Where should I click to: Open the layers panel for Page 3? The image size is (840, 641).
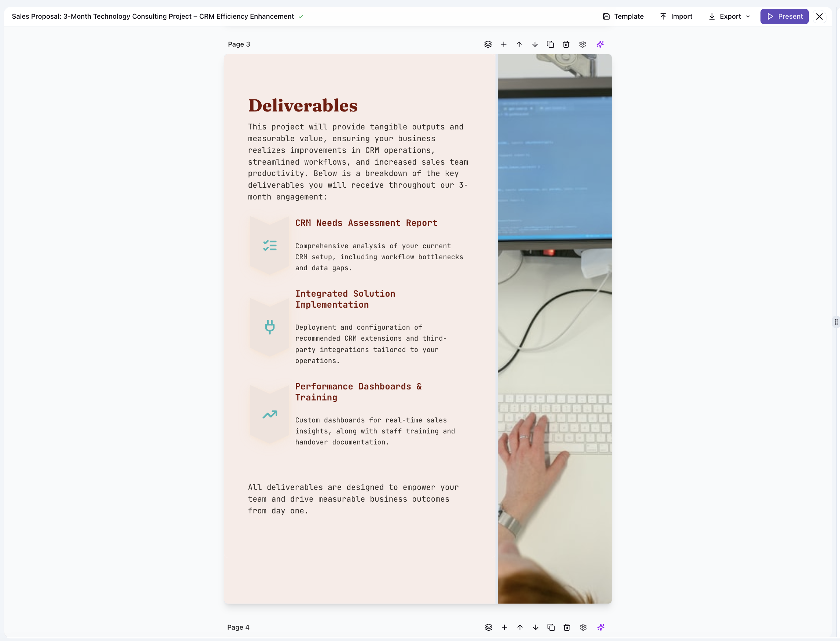[488, 44]
